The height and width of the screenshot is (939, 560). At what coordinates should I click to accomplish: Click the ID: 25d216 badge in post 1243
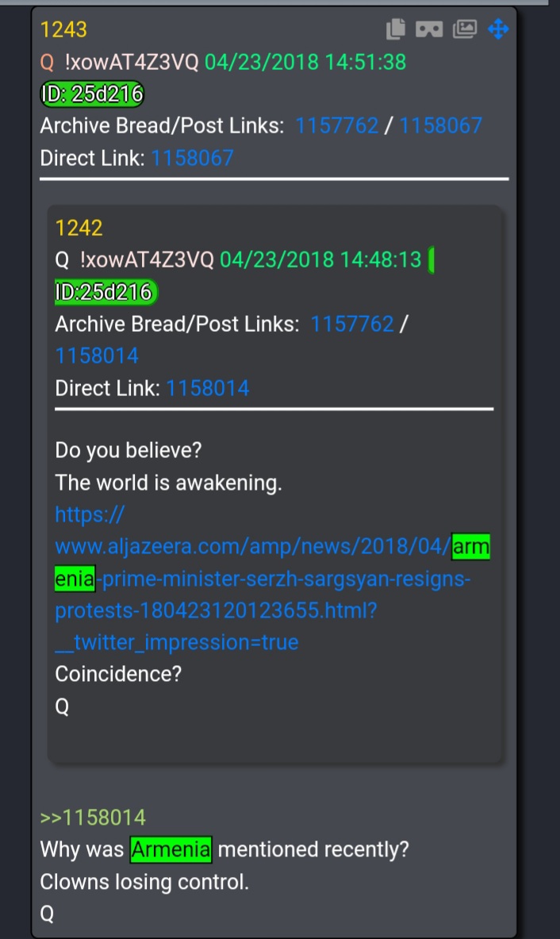(92, 94)
